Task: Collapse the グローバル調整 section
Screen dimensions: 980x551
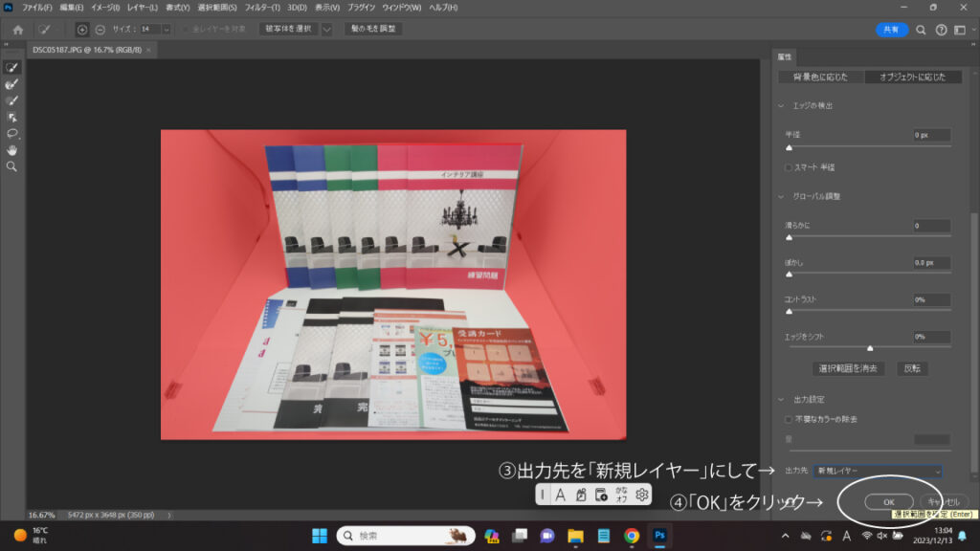Action: coord(781,196)
